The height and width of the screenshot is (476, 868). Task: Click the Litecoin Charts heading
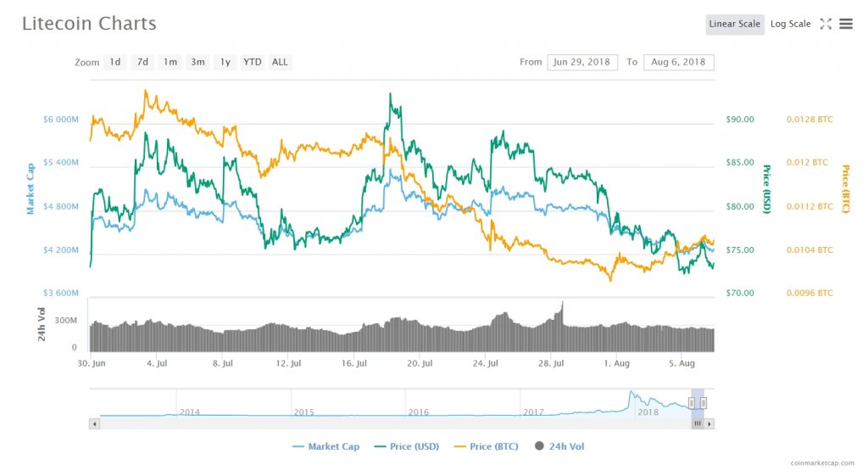pos(89,23)
